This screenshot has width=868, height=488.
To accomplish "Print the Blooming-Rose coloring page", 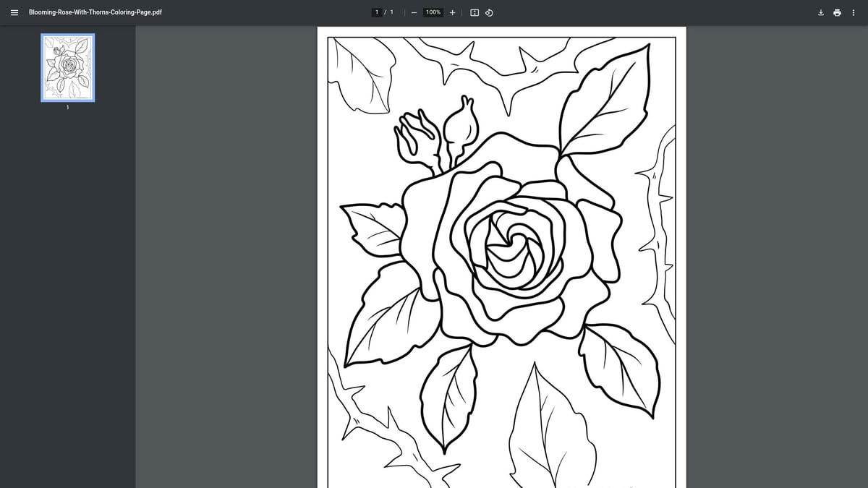I will pos(837,12).
